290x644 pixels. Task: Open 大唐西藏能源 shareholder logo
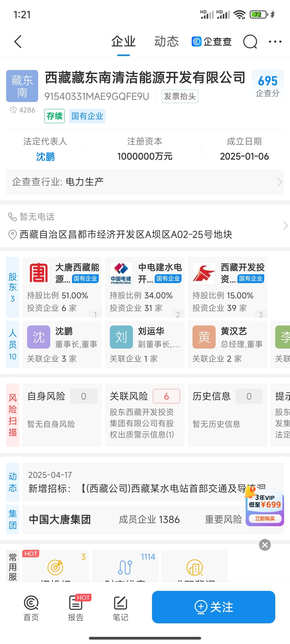[x=39, y=273]
